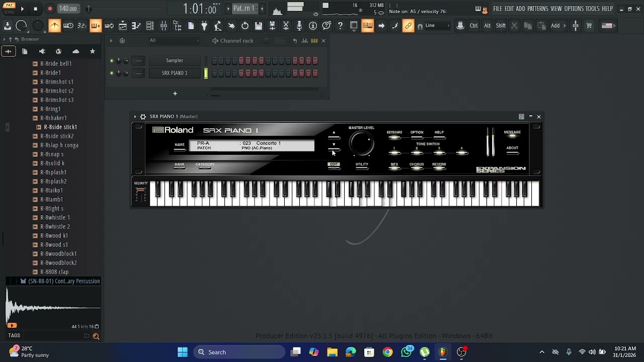The width and height of the screenshot is (644, 362).
Task: Click the Undo history circular arrow icon
Action: 245,26
